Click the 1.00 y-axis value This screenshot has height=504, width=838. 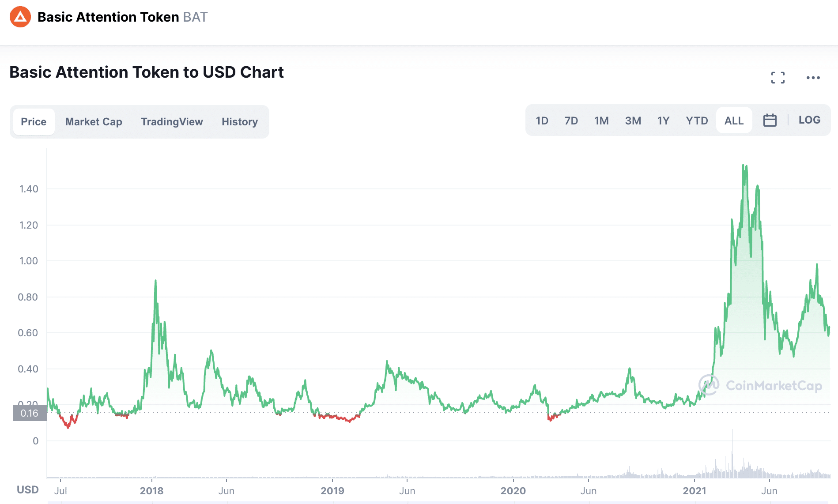pos(29,261)
